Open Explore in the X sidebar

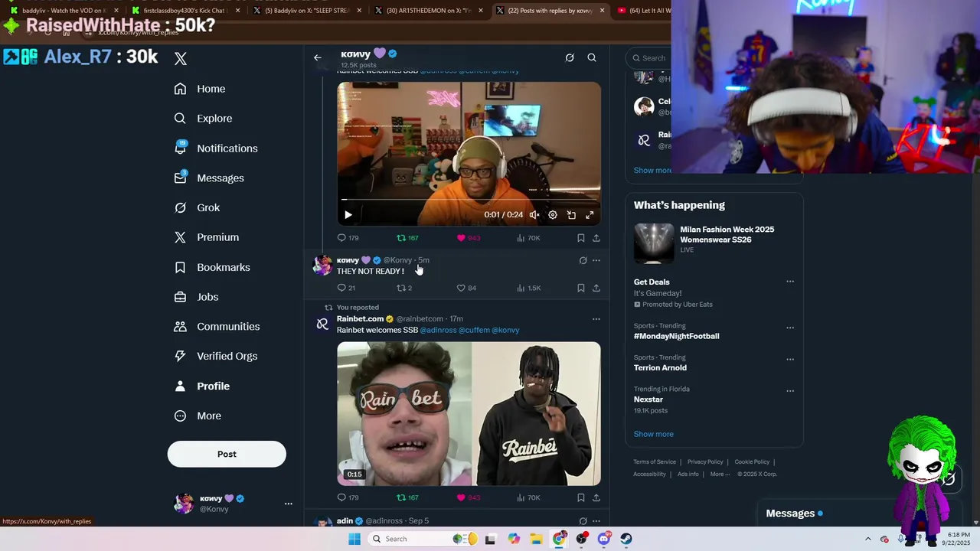point(203,119)
